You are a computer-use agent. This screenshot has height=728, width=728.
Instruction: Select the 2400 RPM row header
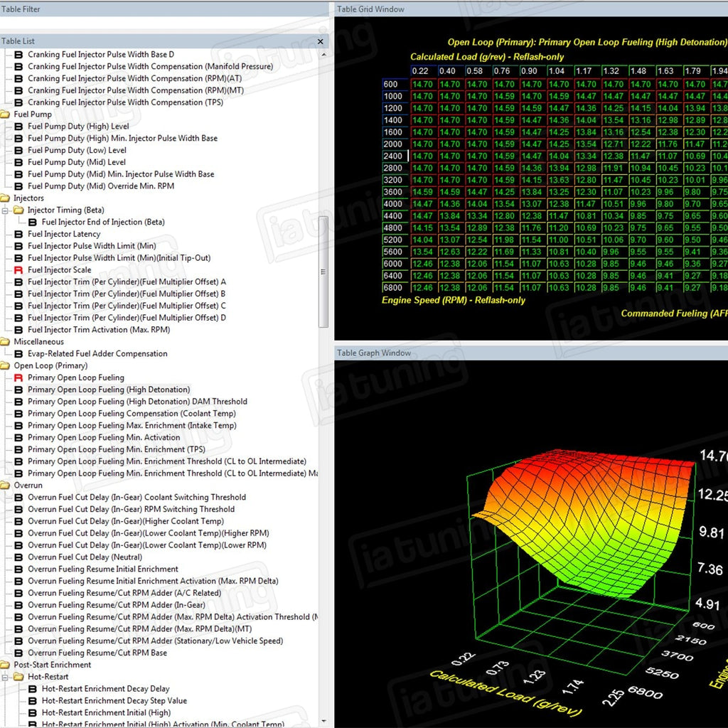[x=393, y=156]
